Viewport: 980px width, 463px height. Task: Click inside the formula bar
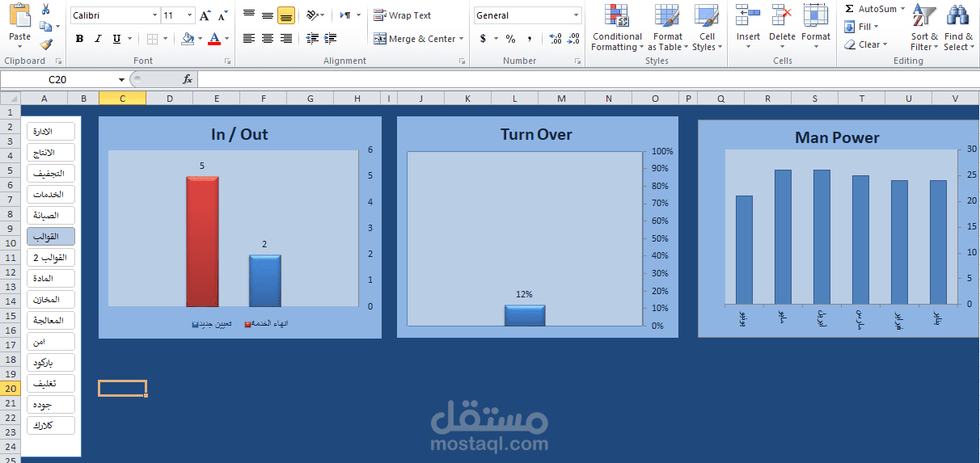click(588, 79)
